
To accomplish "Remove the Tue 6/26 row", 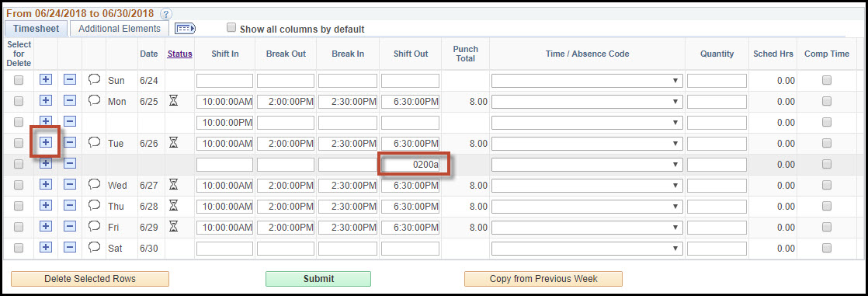I will click(70, 143).
